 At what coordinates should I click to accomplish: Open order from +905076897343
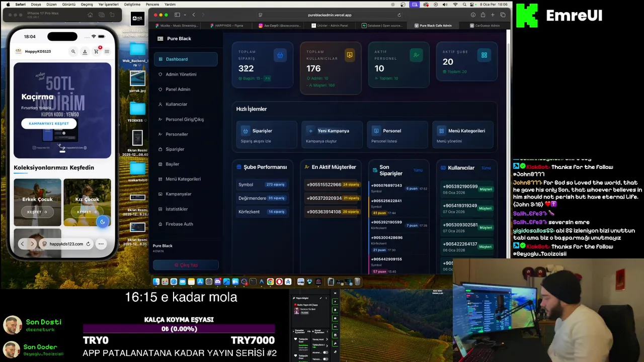(x=399, y=188)
